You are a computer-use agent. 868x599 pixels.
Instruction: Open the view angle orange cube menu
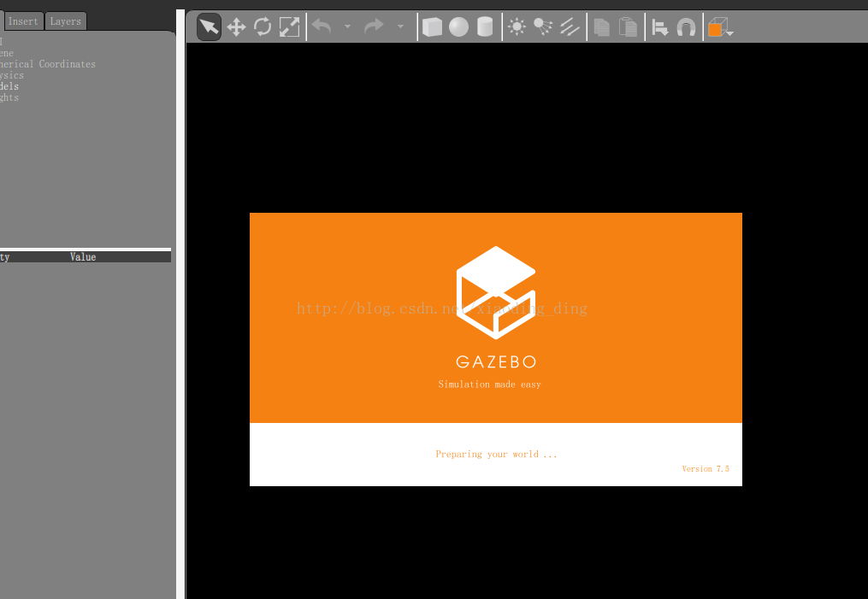720,26
